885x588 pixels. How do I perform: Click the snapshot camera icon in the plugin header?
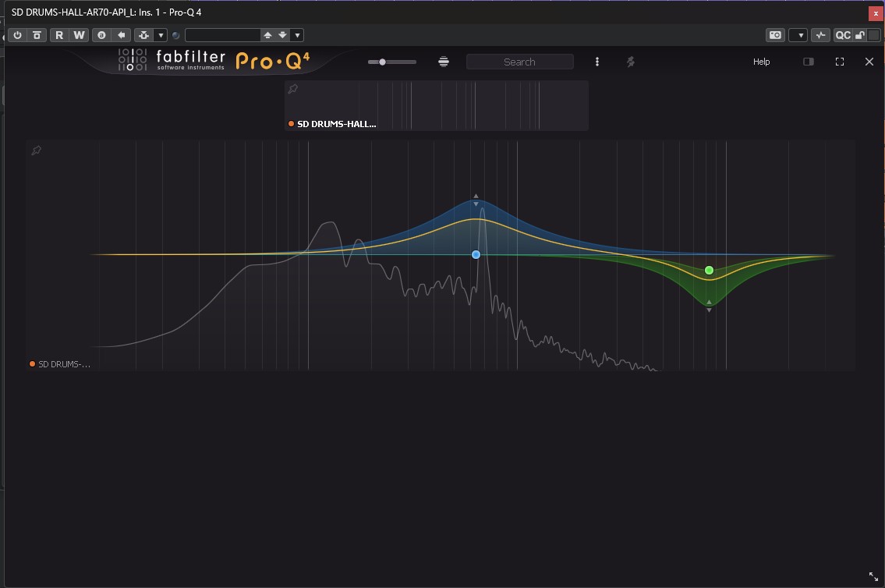(x=775, y=34)
